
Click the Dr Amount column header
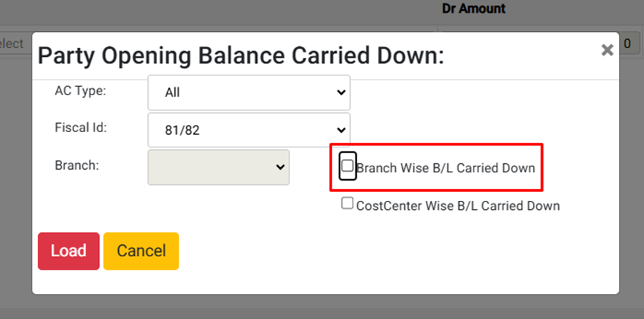(474, 9)
